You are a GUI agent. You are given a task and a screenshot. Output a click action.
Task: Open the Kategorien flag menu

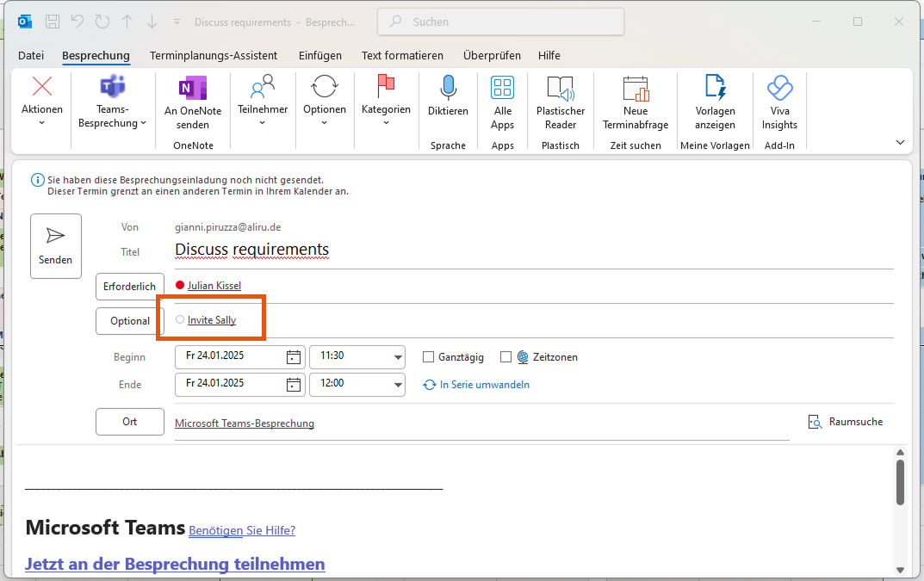tap(386, 100)
